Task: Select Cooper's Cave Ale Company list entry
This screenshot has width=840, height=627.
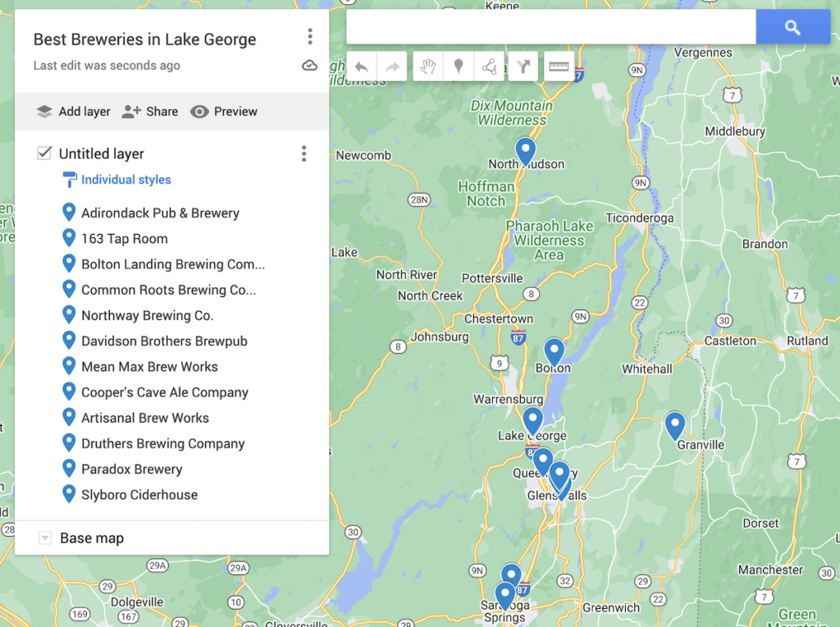Action: pyautogui.click(x=165, y=392)
